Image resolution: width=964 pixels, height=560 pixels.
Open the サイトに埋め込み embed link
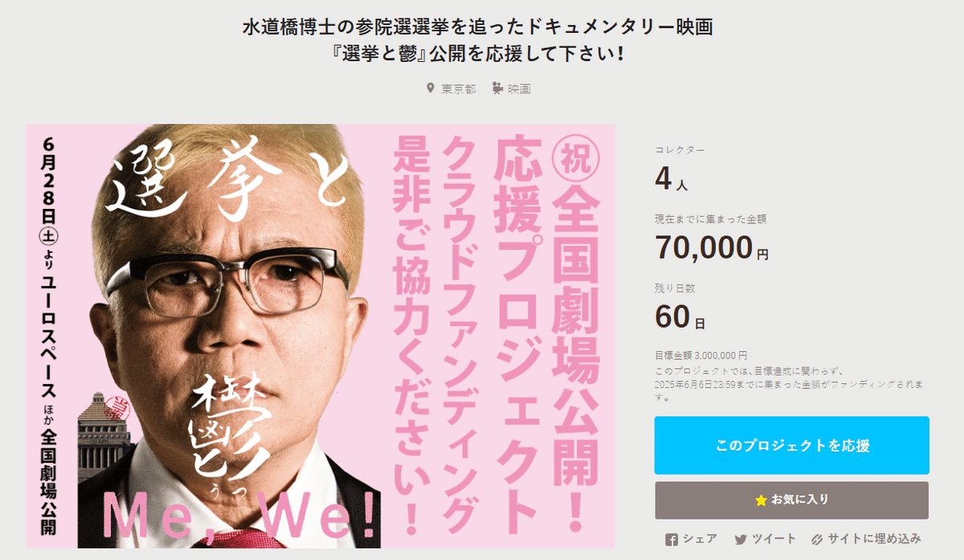(x=875, y=539)
